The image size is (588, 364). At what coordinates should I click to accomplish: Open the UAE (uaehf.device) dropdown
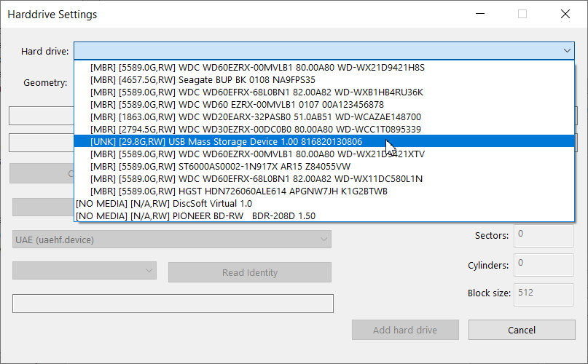pyautogui.click(x=172, y=240)
